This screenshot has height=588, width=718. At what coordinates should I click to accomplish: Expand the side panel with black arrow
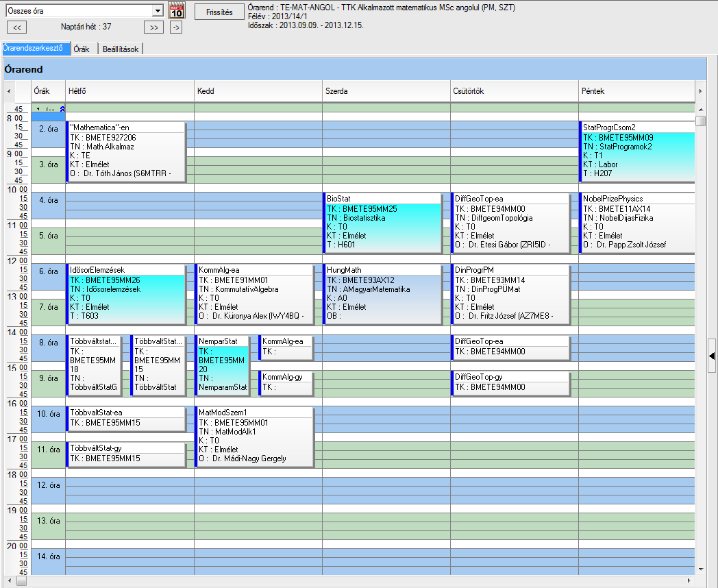[x=712, y=356]
